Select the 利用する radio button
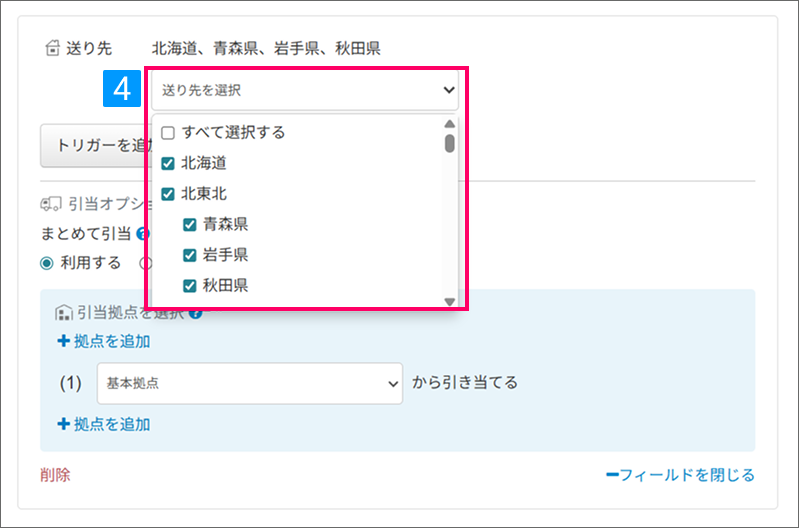The width and height of the screenshot is (799, 528). [47, 263]
